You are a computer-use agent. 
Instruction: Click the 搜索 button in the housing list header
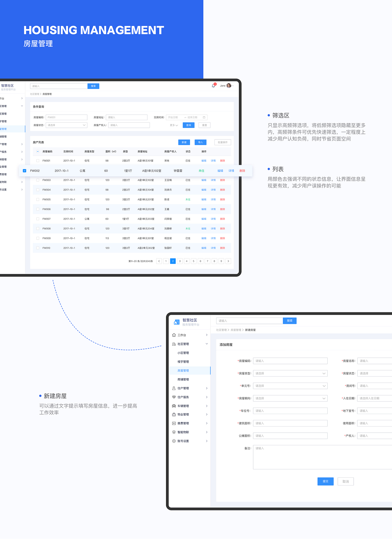tap(93, 86)
